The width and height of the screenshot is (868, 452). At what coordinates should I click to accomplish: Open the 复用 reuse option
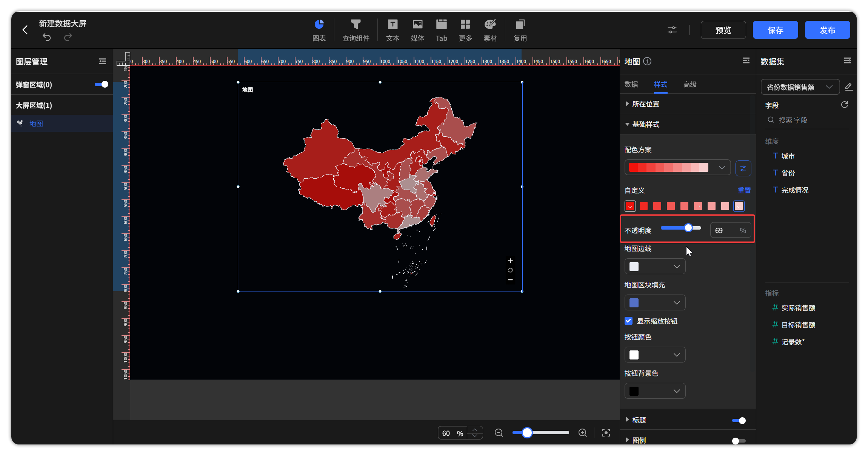pos(520,30)
